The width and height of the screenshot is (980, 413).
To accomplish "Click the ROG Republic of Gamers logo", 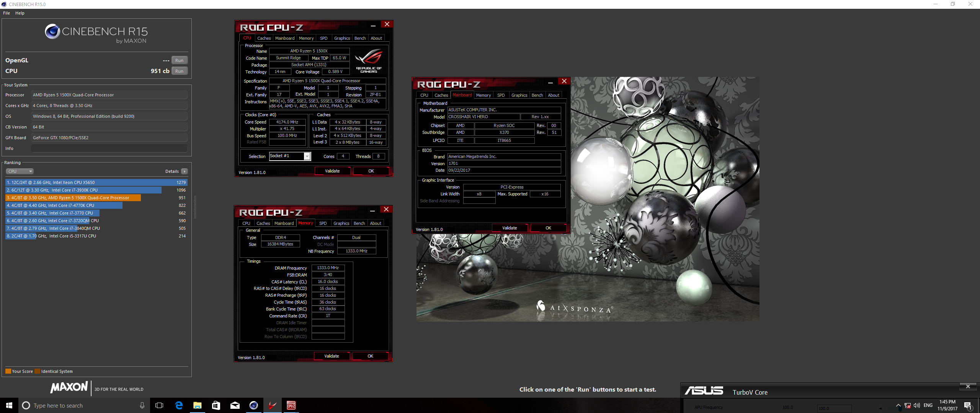I will tap(368, 61).
